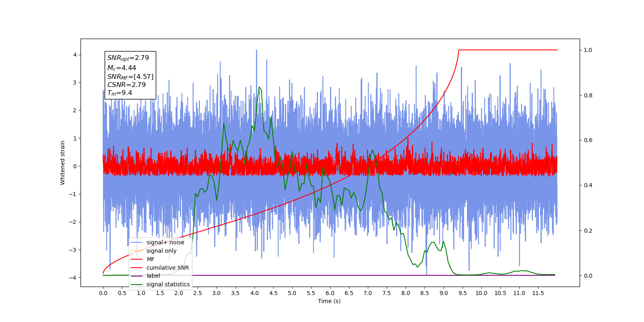Click the Tm=9.4 annotation text
This screenshot has height=322, width=644.
(x=120, y=93)
